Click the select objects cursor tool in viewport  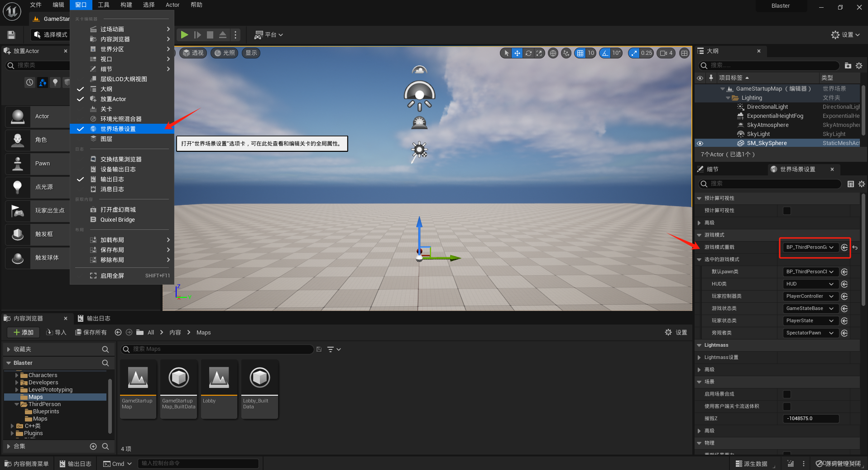[x=506, y=53]
